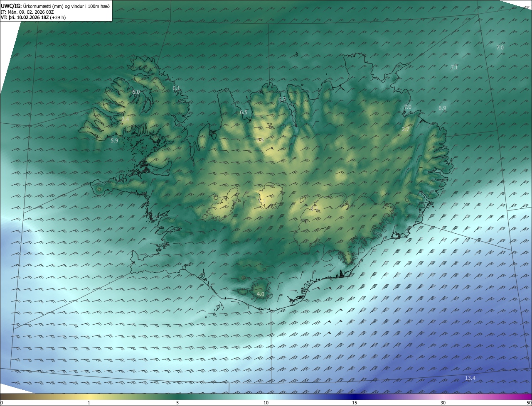The image size is (532, 406).
Task: Click the 6.9 value label on the map
Action: pos(442,108)
